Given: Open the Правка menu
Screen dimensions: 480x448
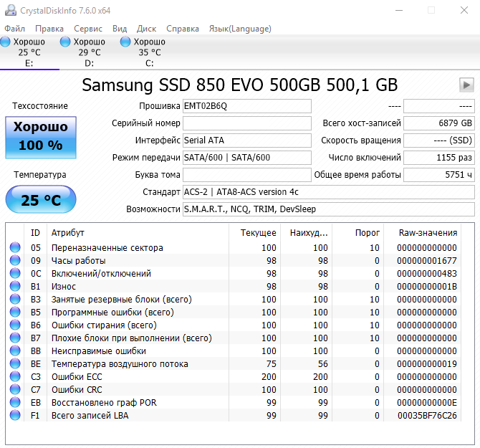Looking at the screenshot, I should pos(49,29).
